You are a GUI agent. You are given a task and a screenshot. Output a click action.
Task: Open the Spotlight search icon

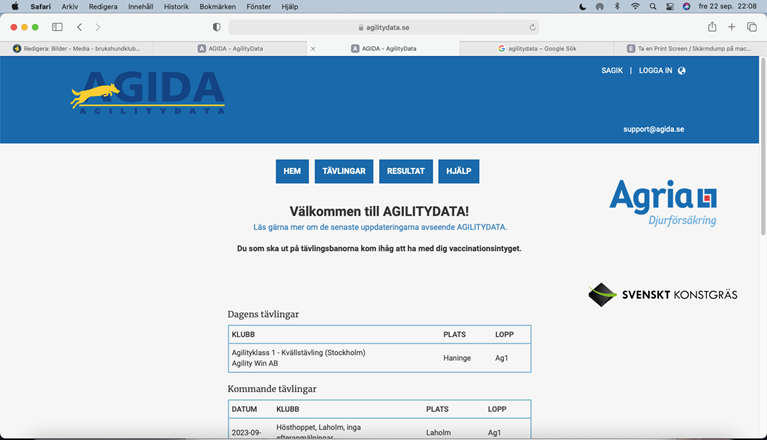pos(650,6)
